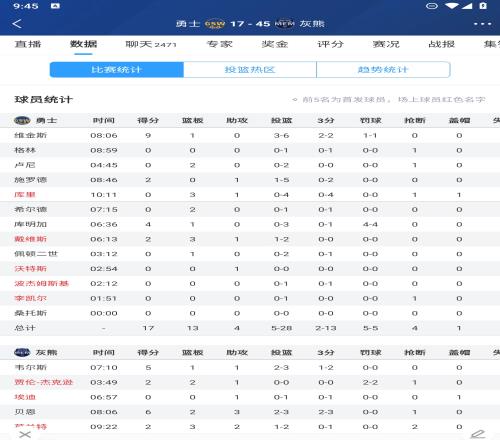Tap the Grizzlies MEM logo in header
This screenshot has height=440, width=500.
(x=284, y=24)
